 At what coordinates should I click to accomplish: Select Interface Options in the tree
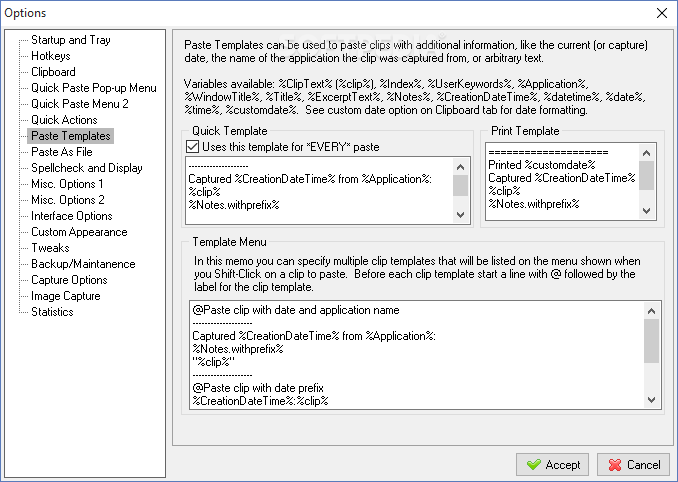[x=71, y=216]
